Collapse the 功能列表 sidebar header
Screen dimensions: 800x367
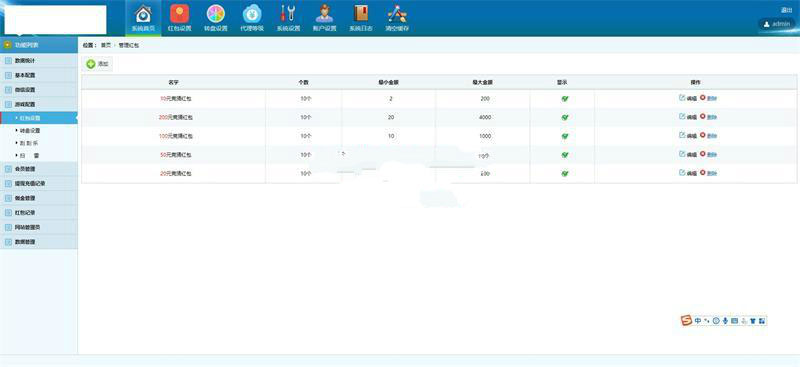click(x=39, y=45)
